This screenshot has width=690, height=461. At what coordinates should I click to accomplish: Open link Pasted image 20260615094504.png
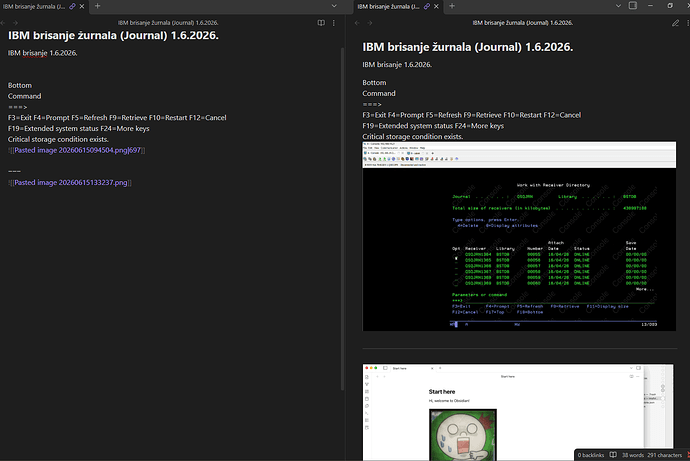point(77,150)
